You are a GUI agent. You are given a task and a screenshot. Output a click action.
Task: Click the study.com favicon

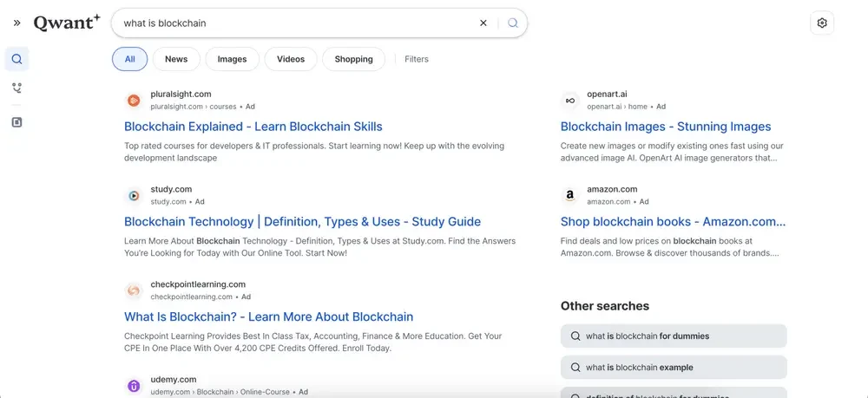point(134,196)
